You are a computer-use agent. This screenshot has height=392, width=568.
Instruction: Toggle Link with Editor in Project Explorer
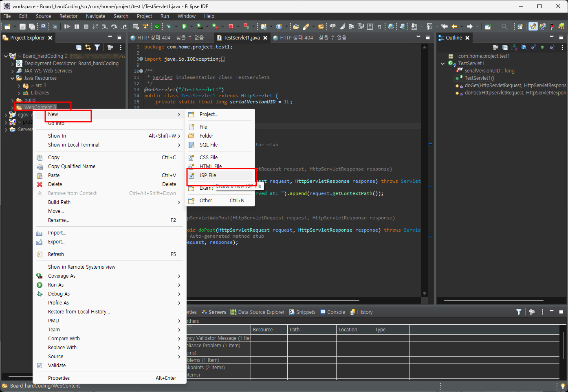[88, 47]
